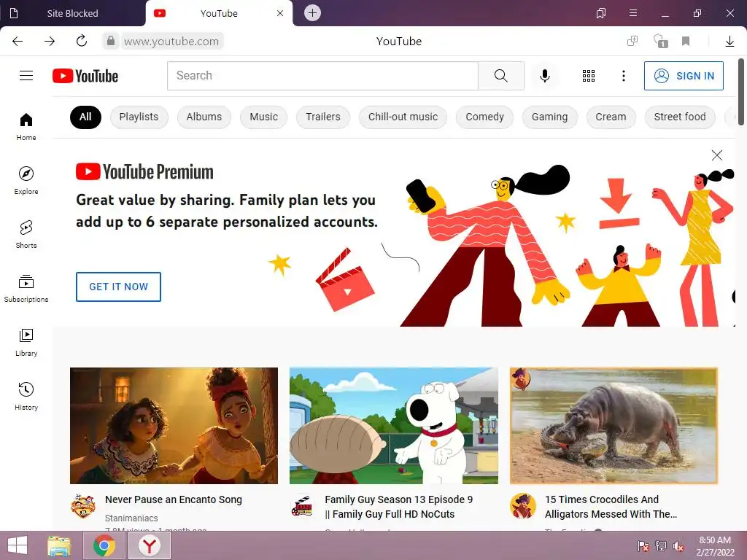Open Explore in the sidebar
Image resolution: width=747 pixels, height=560 pixels.
tap(26, 181)
